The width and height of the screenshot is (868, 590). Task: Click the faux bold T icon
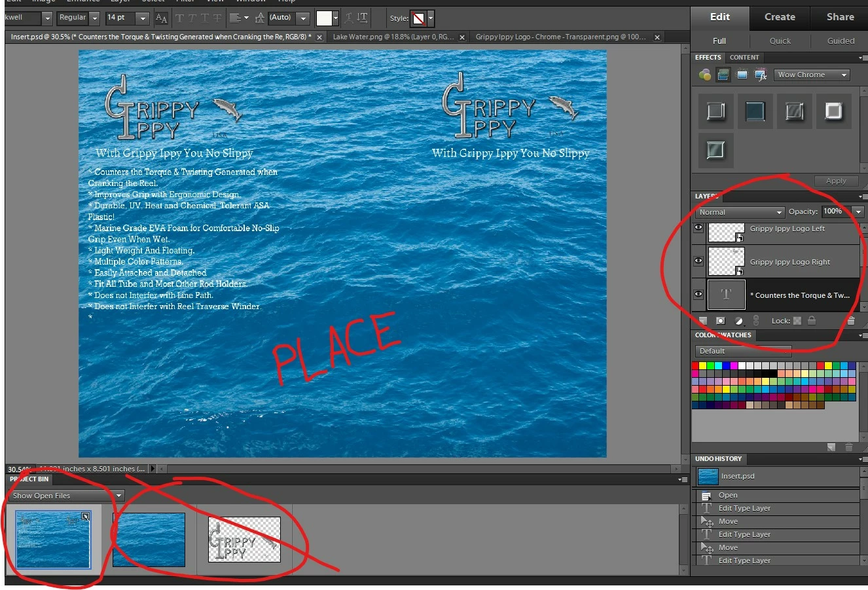(180, 18)
